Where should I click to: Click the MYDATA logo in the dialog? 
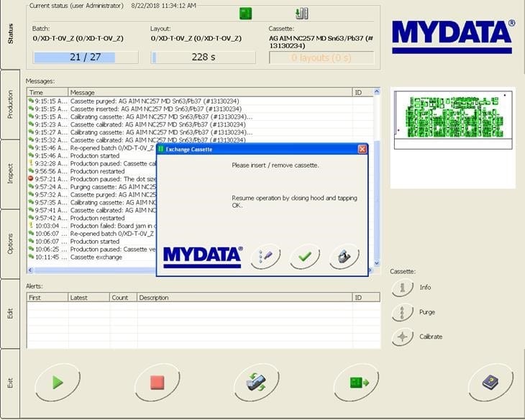pos(203,257)
